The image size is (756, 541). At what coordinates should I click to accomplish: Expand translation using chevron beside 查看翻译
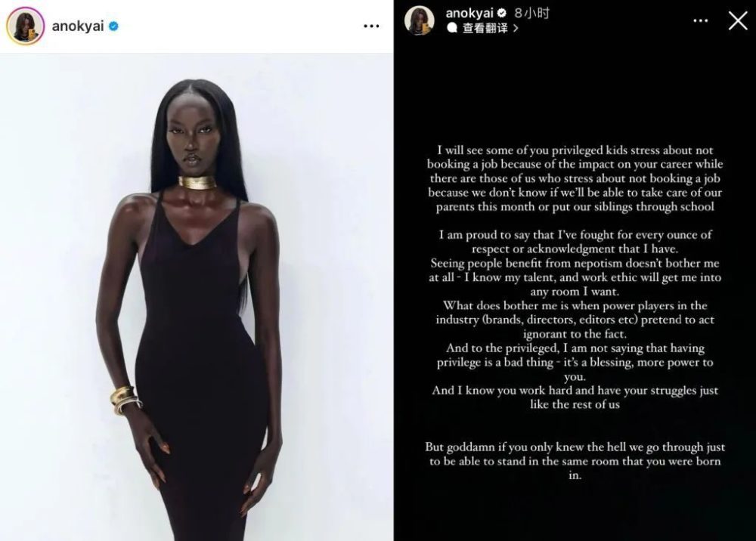pyautogui.click(x=516, y=28)
